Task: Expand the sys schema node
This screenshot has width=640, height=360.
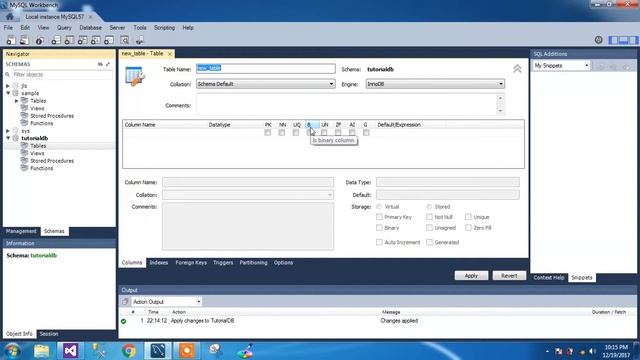Action: (x=8, y=131)
